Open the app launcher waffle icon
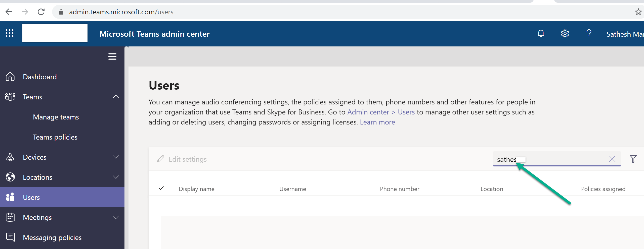The width and height of the screenshot is (644, 249). 10,33
